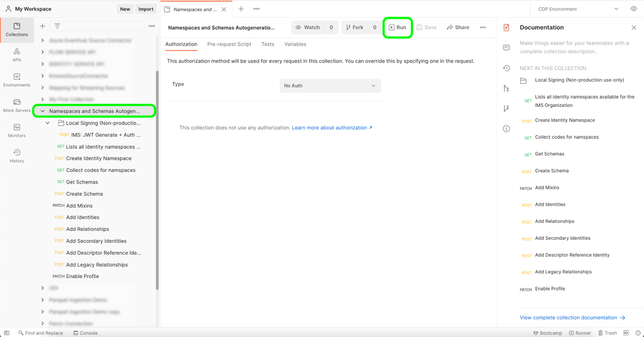Open the comments panel on right sidebar
The height and width of the screenshot is (337, 644).
[x=506, y=47]
